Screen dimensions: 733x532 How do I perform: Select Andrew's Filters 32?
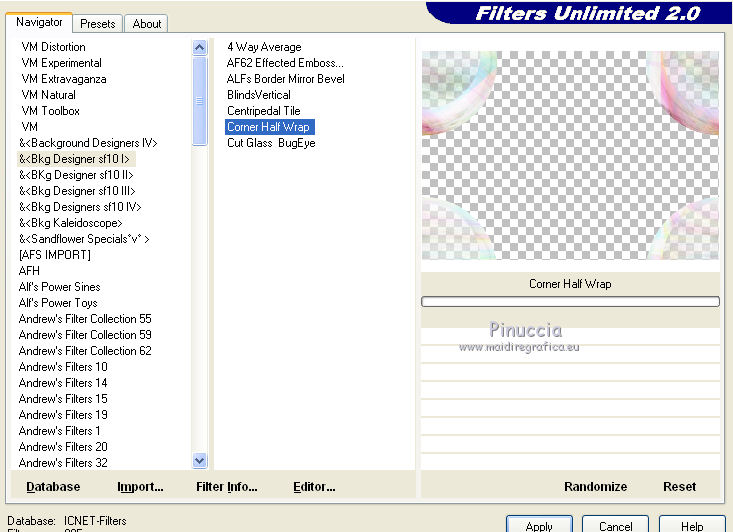click(x=63, y=462)
